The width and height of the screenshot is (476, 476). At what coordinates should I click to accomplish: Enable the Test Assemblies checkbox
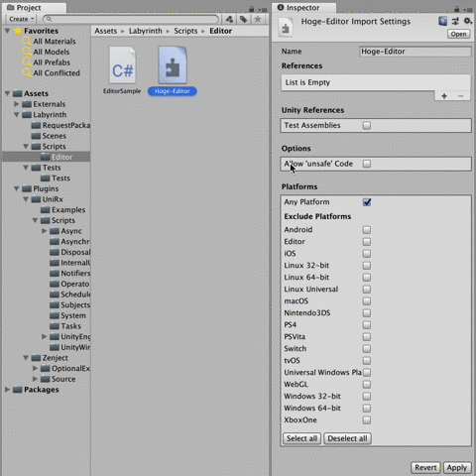point(367,125)
